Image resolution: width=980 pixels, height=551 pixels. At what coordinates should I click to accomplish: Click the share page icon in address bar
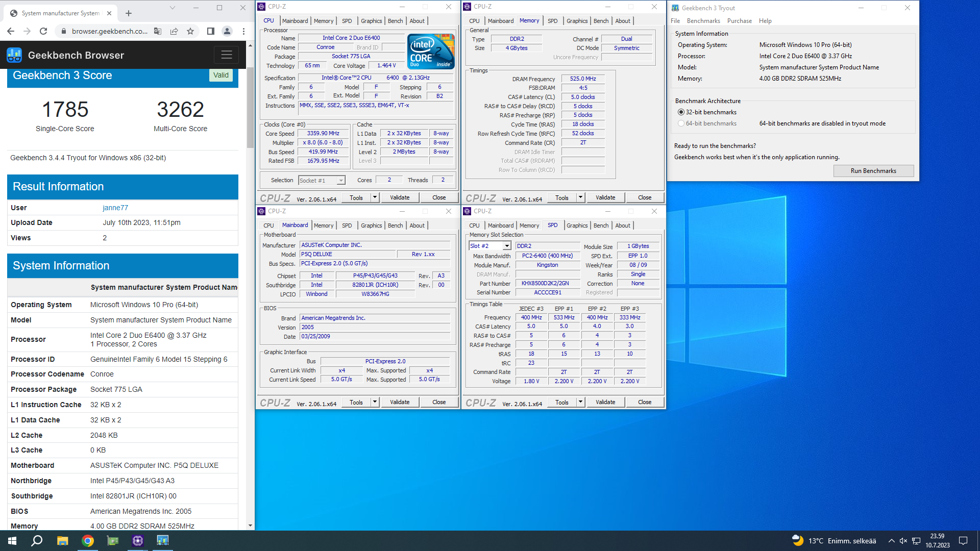pos(174,31)
